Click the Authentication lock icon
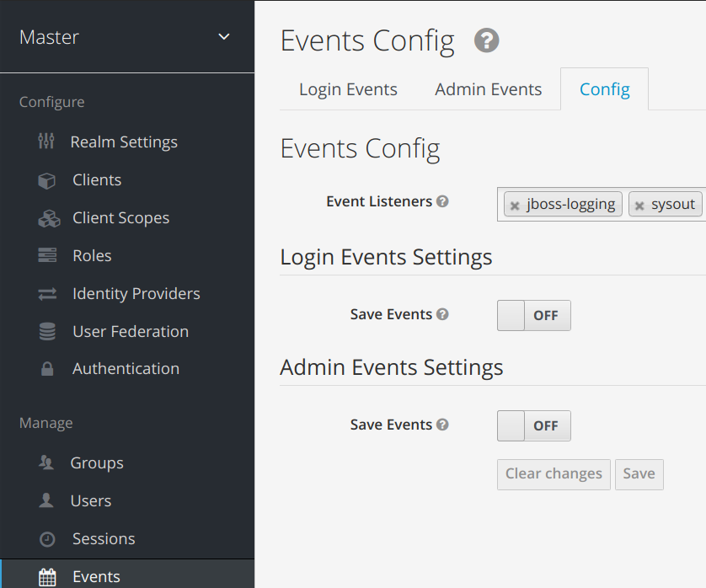Image resolution: width=706 pixels, height=588 pixels. [47, 369]
